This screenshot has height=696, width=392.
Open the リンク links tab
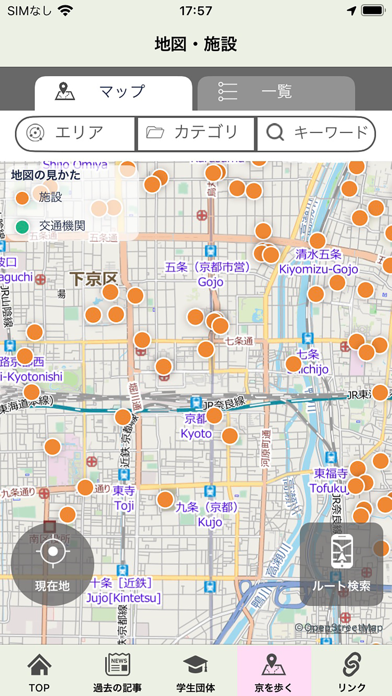pyautogui.click(x=352, y=671)
